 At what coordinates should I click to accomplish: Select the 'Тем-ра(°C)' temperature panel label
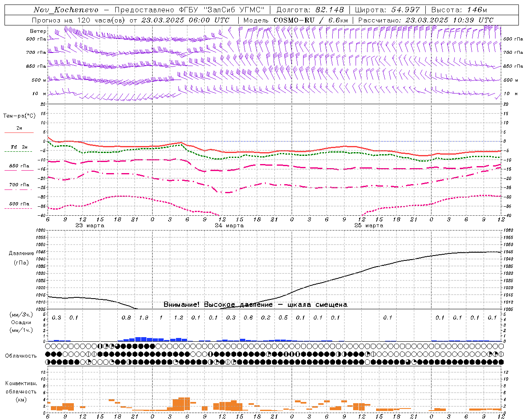(19, 116)
